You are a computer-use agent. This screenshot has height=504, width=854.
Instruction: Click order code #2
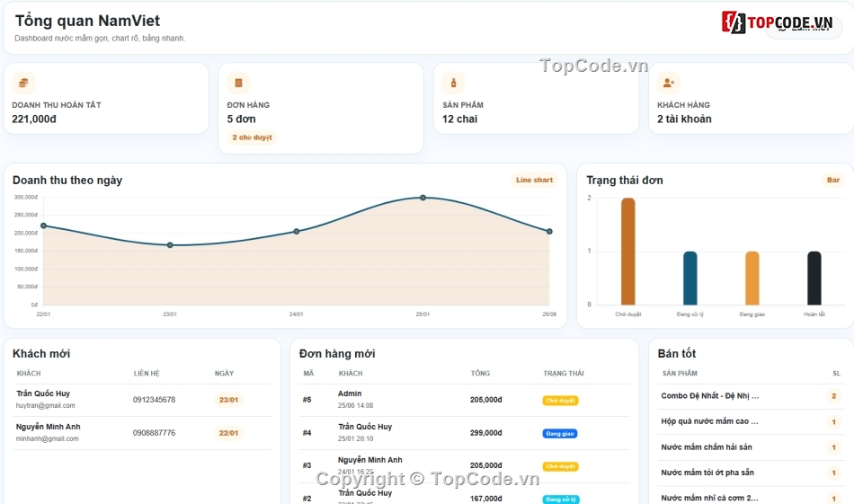click(307, 499)
